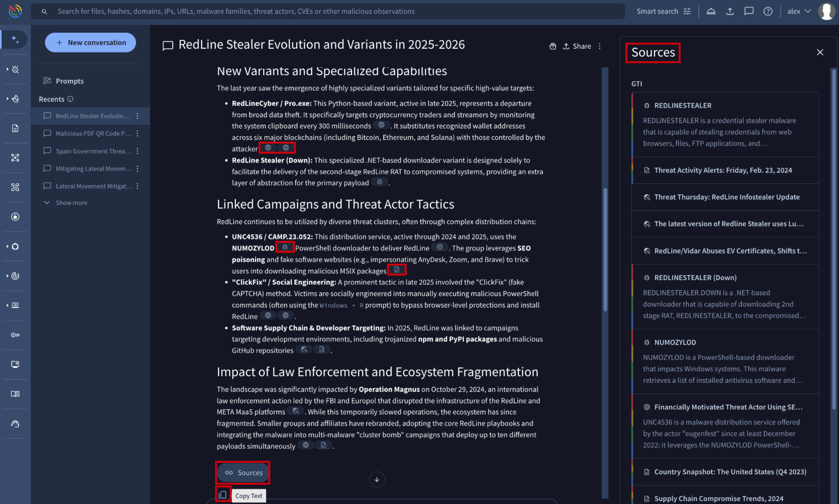
Task: Click the Copy Text icon below response
Action: click(x=223, y=495)
